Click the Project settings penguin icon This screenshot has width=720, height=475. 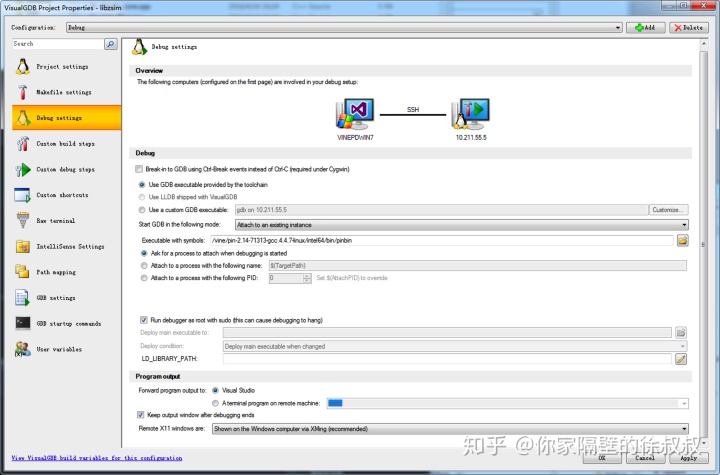(22, 67)
